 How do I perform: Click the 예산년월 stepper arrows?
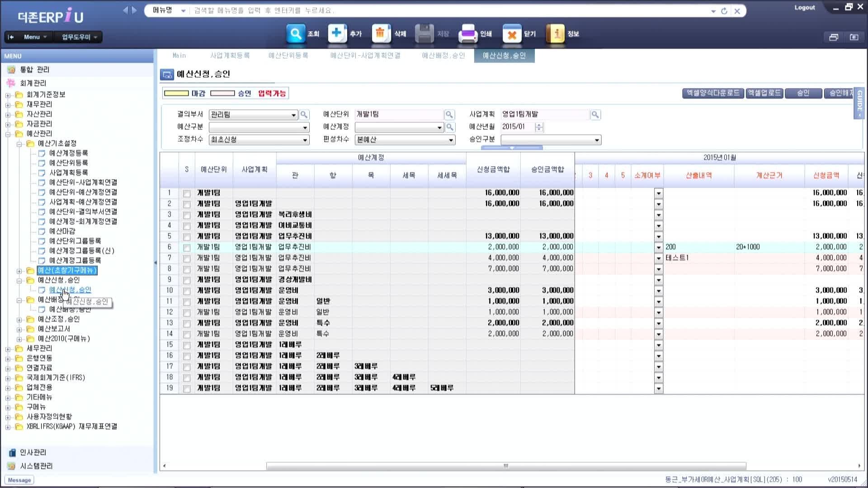click(539, 127)
